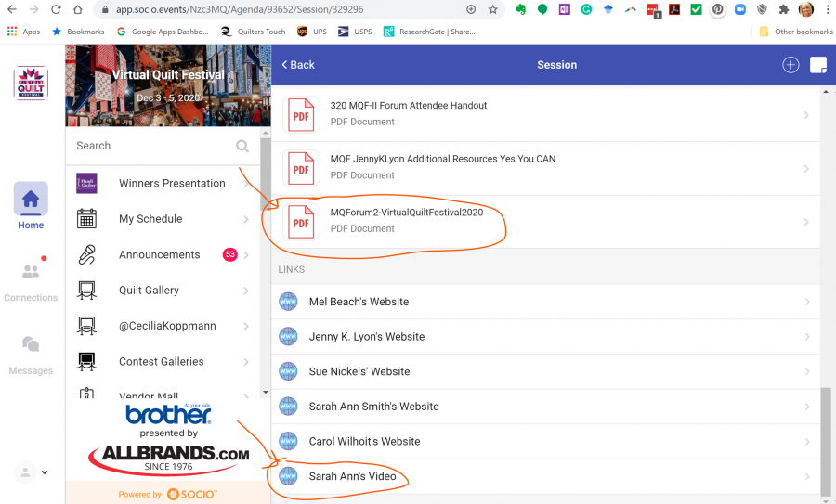Open the Pinterest save extension
836x504 pixels.
718,9
